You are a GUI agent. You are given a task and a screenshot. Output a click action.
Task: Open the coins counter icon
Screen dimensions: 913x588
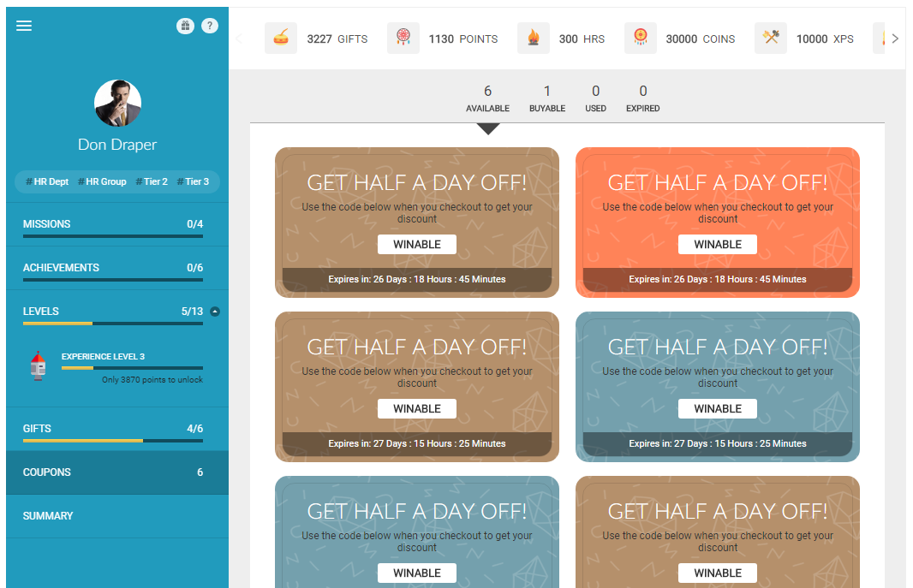[641, 39]
